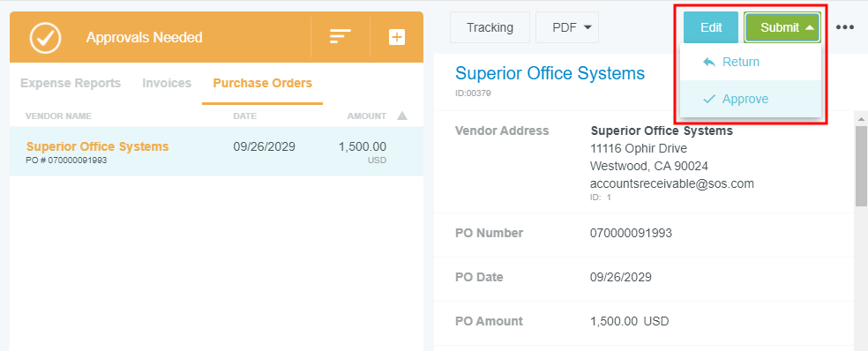Click the plus add icon in orange header
The image size is (868, 351).
[397, 37]
